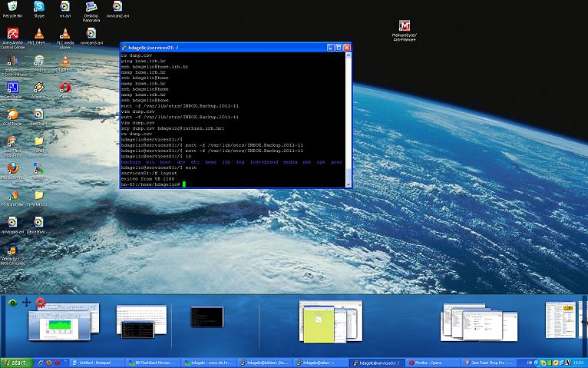Toggle the green eye icon in the desktop pager

tap(12, 303)
